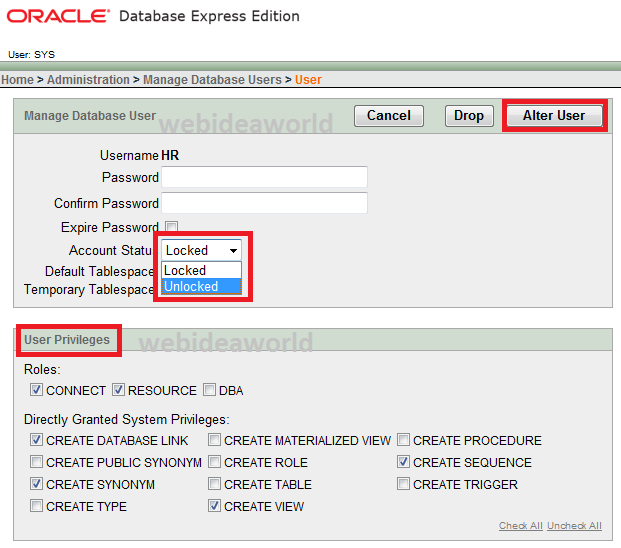Open the Home breadcrumb link
The image size is (621, 548).
point(17,80)
